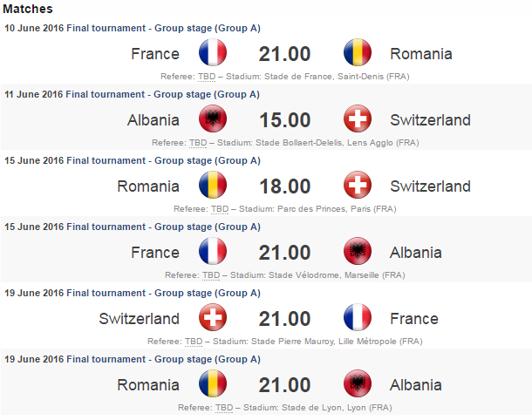Click the 18.00 kickoff time for Romania–Switzerland

[x=284, y=186]
